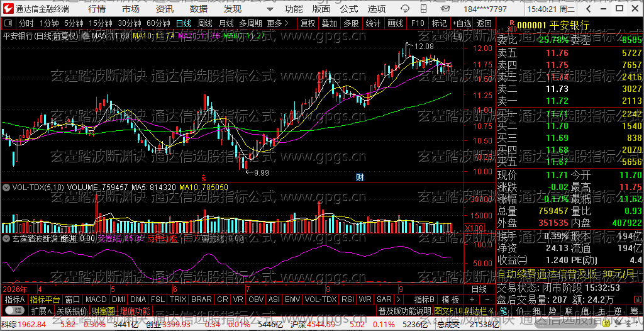Click the 统计 toolbar button
This screenshot has width=644, height=331.
click(x=373, y=23)
